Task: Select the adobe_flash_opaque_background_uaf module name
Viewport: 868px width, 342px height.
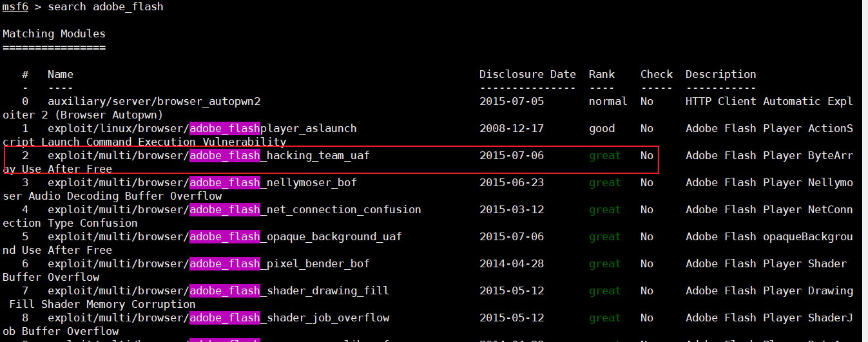Action: coord(225,236)
